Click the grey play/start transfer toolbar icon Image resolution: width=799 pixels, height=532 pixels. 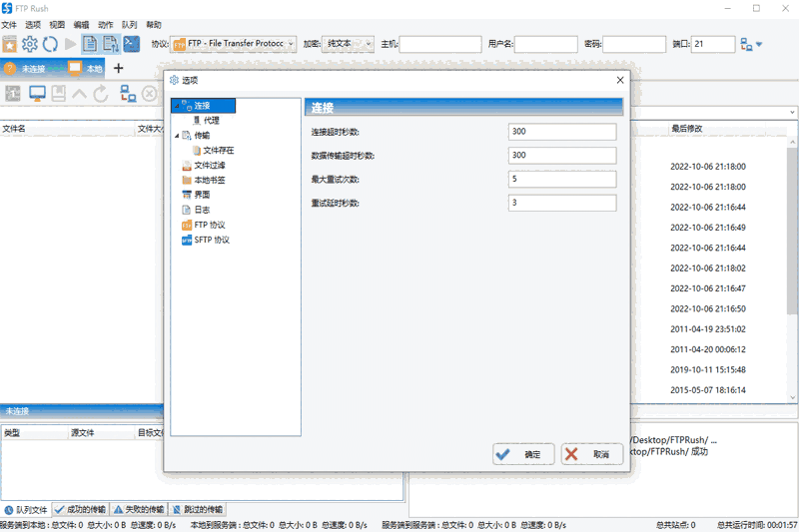[x=70, y=44]
